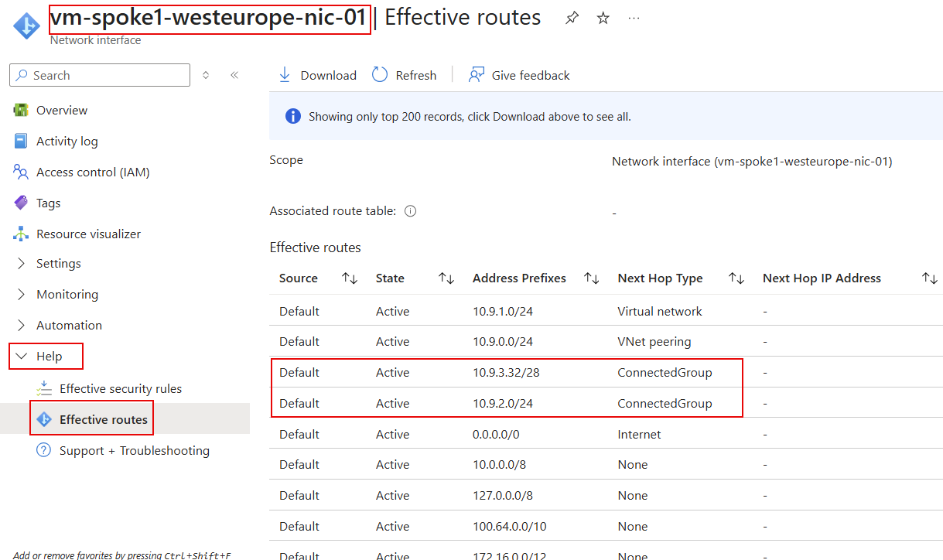Download the effective routes list
This screenshot has height=560, width=943.
pos(317,75)
